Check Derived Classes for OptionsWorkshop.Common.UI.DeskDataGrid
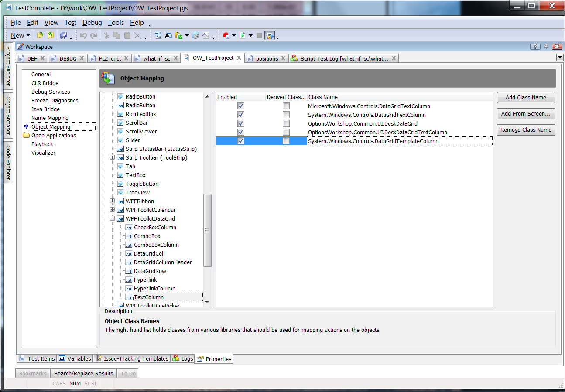565x392 pixels. 286,123
